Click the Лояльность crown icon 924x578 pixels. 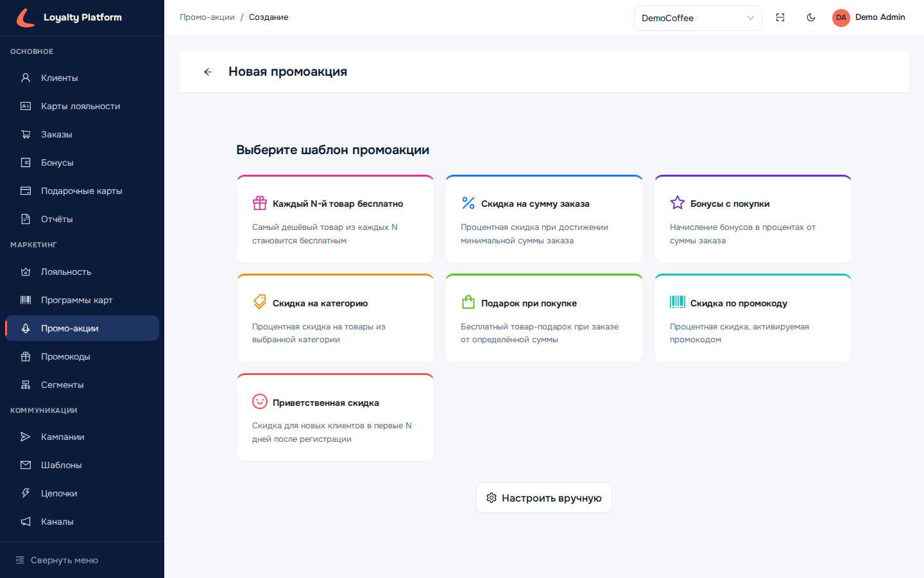[x=26, y=272]
